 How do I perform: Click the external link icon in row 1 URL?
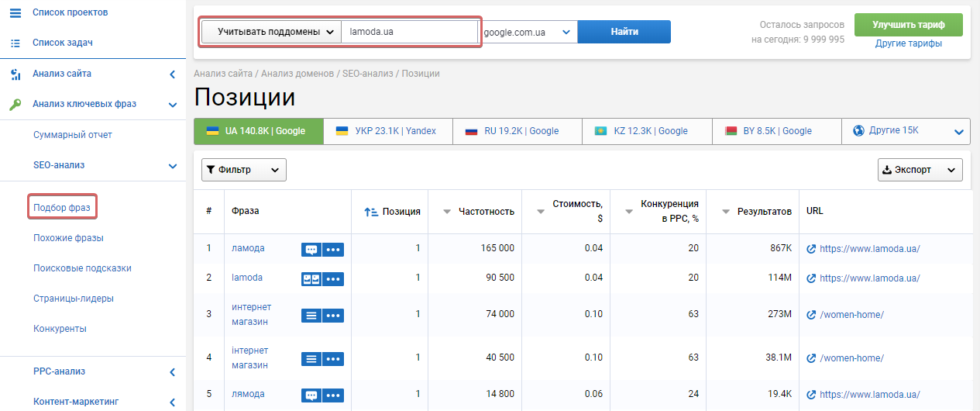click(x=811, y=249)
